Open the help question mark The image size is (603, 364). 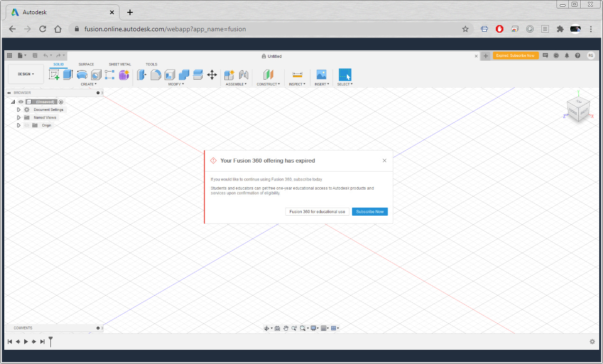click(x=577, y=55)
